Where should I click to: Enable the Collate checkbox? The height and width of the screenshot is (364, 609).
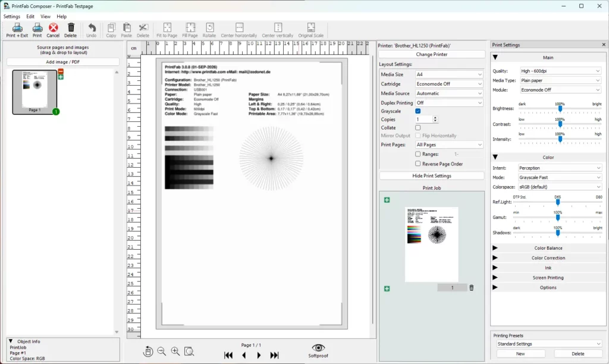[x=418, y=127]
